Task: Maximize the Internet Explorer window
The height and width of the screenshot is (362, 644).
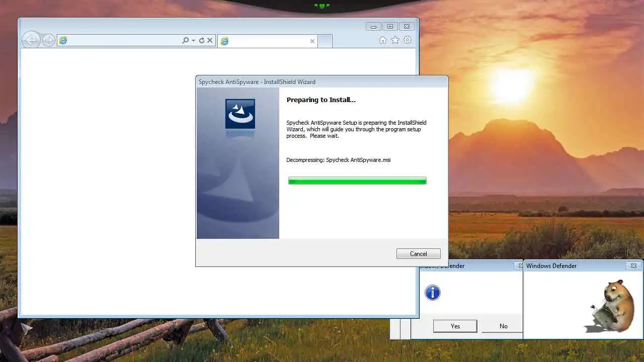Action: pos(389,27)
